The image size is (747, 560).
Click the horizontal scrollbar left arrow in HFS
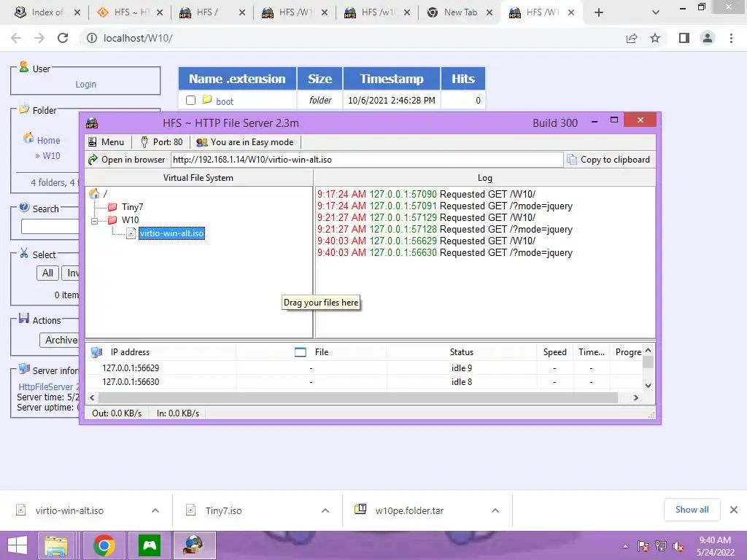click(92, 397)
